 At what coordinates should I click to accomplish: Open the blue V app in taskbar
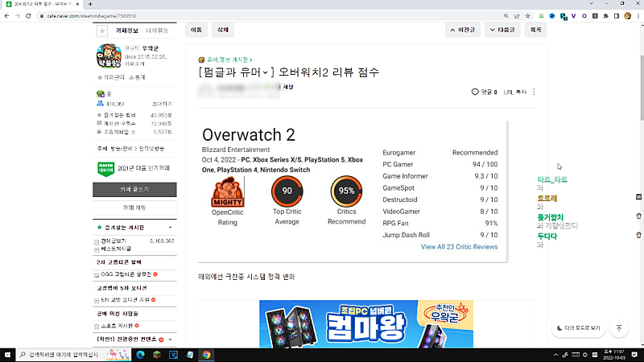173,355
